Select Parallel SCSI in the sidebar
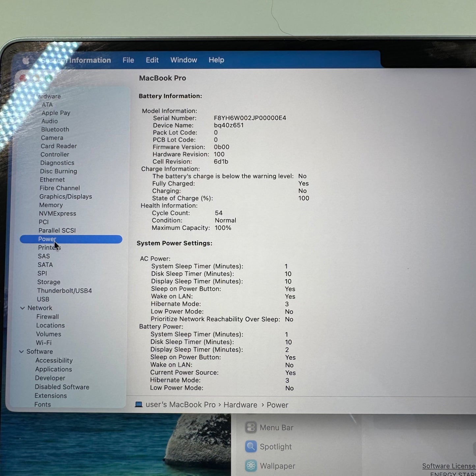The height and width of the screenshot is (476, 476). point(57,230)
